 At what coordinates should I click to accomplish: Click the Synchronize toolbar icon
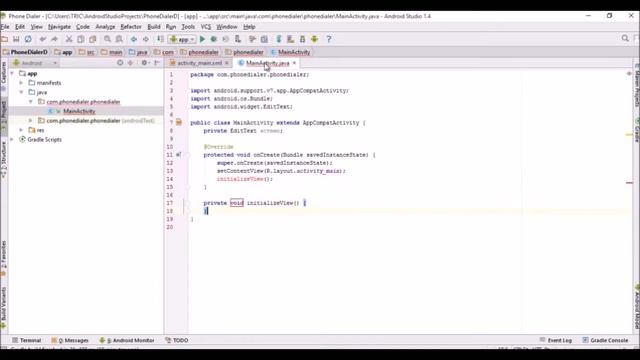[28, 39]
